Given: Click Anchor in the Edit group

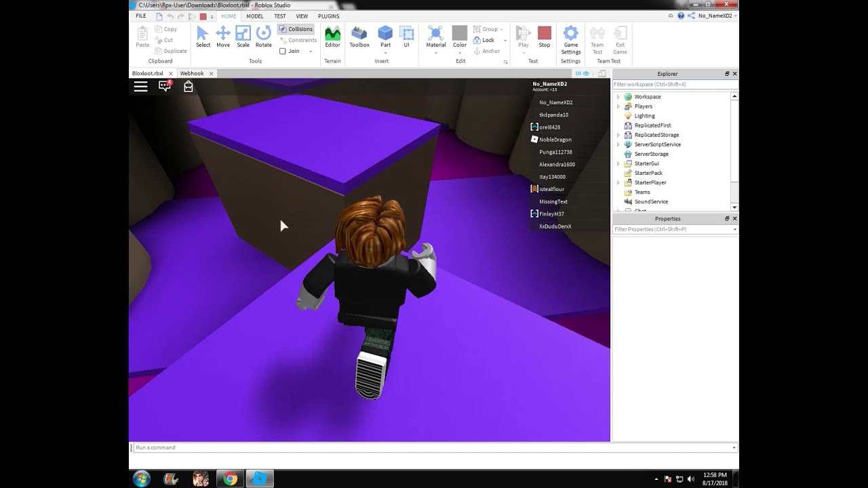Looking at the screenshot, I should pos(486,51).
